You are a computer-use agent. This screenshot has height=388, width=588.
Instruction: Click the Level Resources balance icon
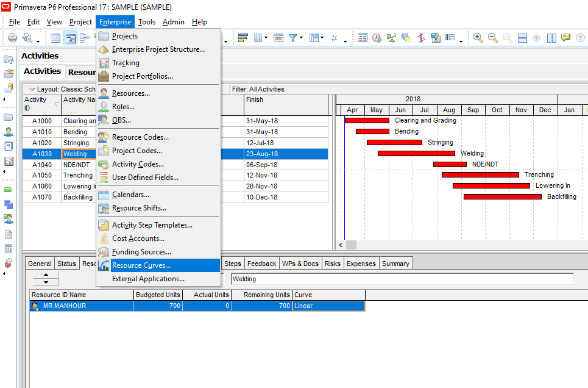pos(392,38)
